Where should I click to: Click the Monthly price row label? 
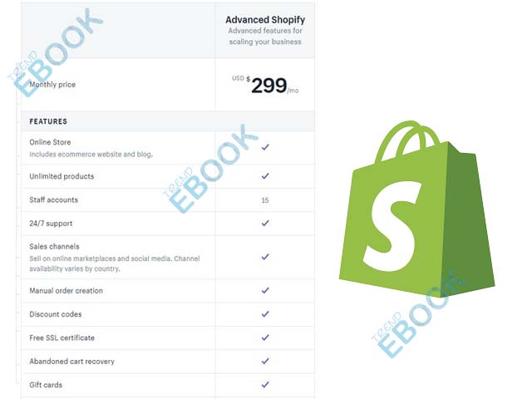[52, 85]
